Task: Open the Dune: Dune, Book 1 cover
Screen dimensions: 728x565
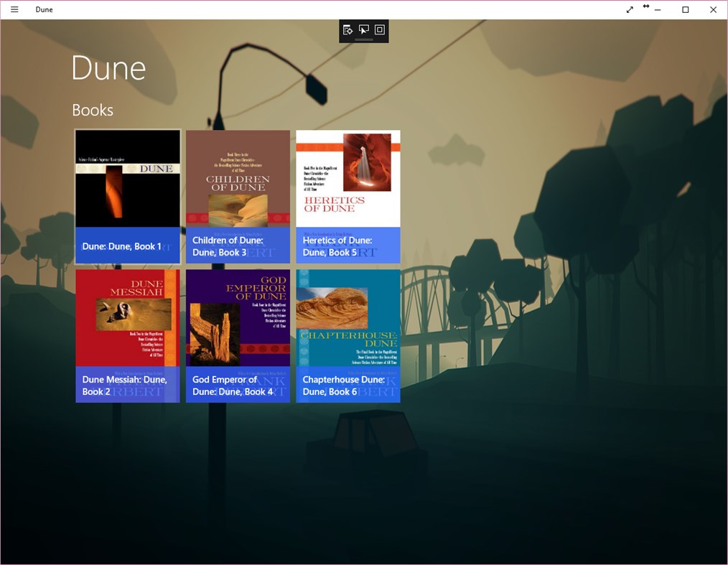Action: click(x=127, y=178)
